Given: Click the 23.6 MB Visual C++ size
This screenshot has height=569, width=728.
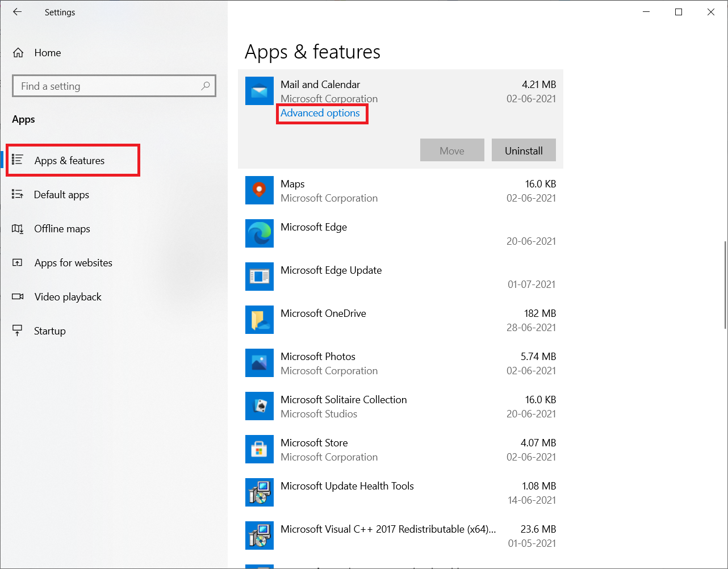Looking at the screenshot, I should click(538, 529).
